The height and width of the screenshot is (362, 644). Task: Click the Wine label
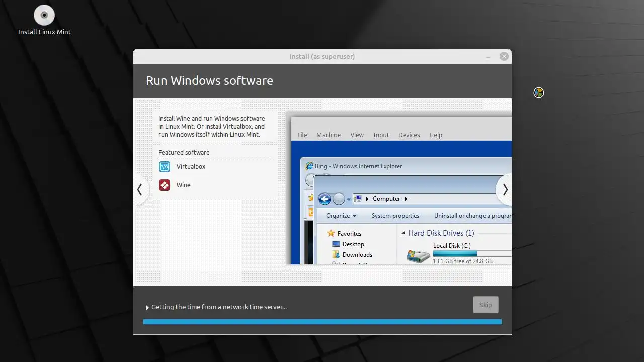coord(184,185)
